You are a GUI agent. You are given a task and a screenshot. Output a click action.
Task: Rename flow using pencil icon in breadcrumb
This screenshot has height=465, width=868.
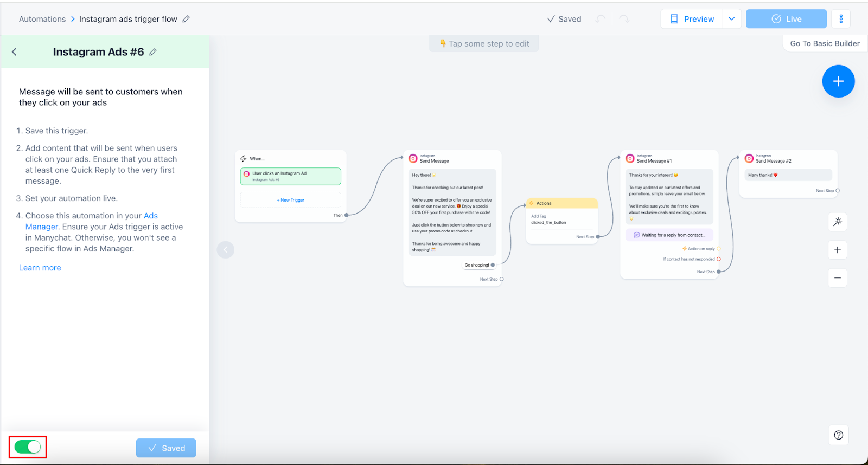pos(186,19)
